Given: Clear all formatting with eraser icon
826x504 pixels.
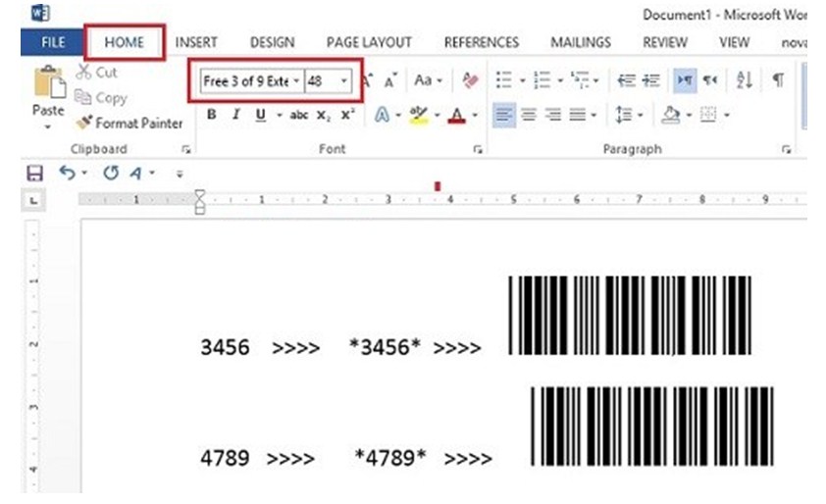Looking at the screenshot, I should coord(469,80).
